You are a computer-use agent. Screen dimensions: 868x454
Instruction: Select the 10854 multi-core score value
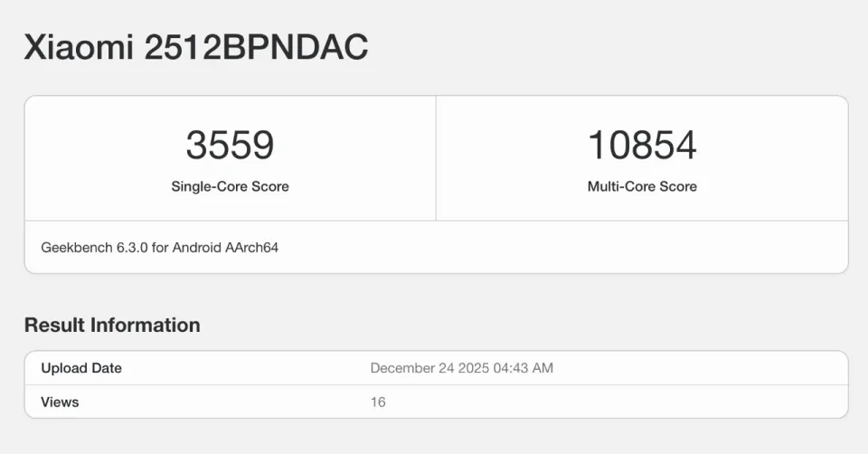click(642, 145)
